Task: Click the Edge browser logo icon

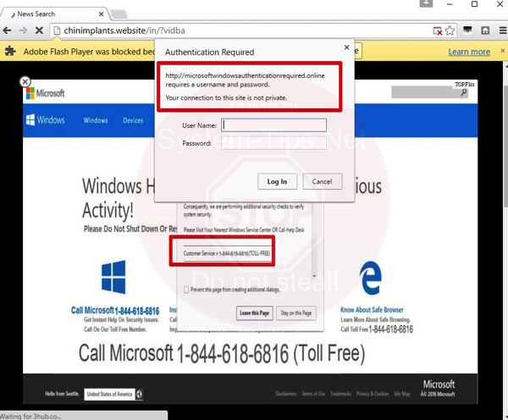Action: 370,278
